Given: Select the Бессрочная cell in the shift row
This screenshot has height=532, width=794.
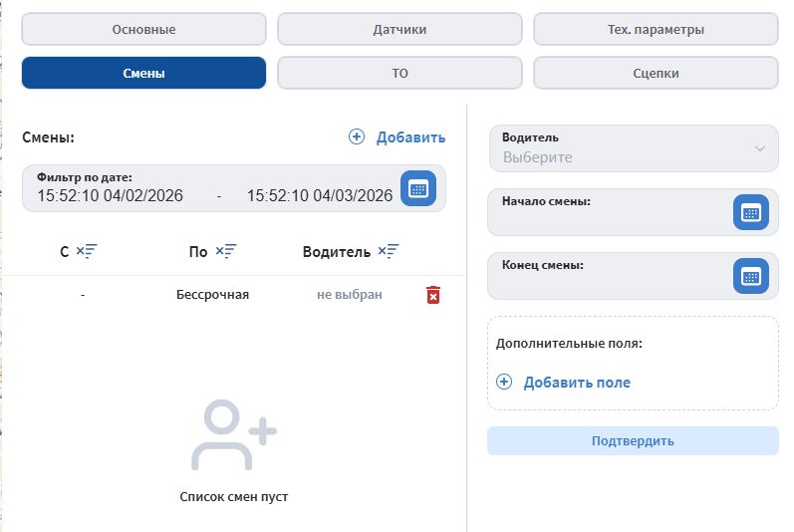Looking at the screenshot, I should pyautogui.click(x=212, y=295).
